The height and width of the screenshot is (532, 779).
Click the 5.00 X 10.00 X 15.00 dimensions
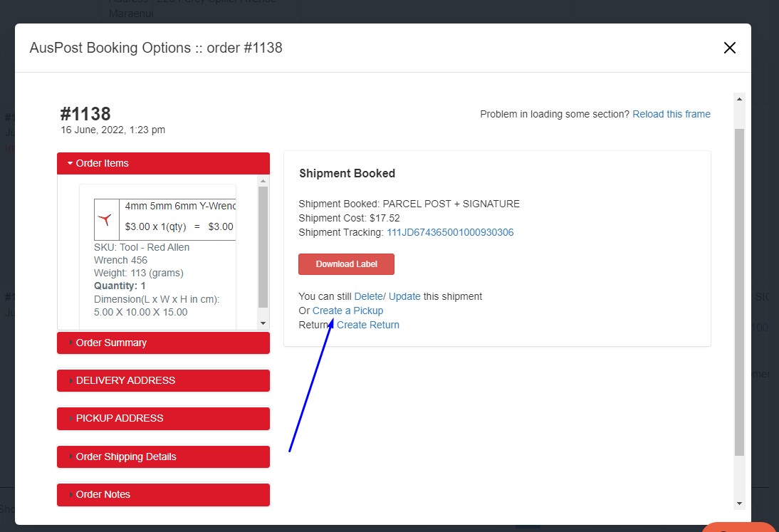pos(140,313)
